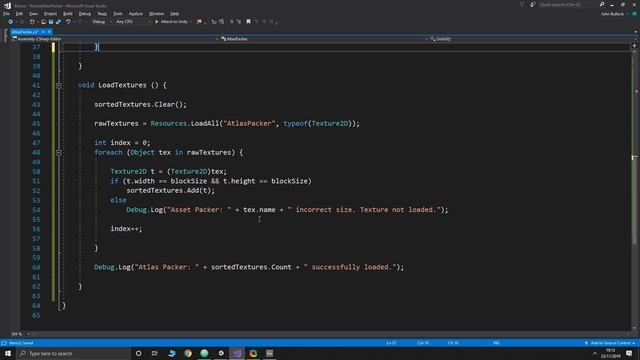The height and width of the screenshot is (360, 640).
Task: Click the increase indent toolbar icon
Action: [x=221, y=22]
